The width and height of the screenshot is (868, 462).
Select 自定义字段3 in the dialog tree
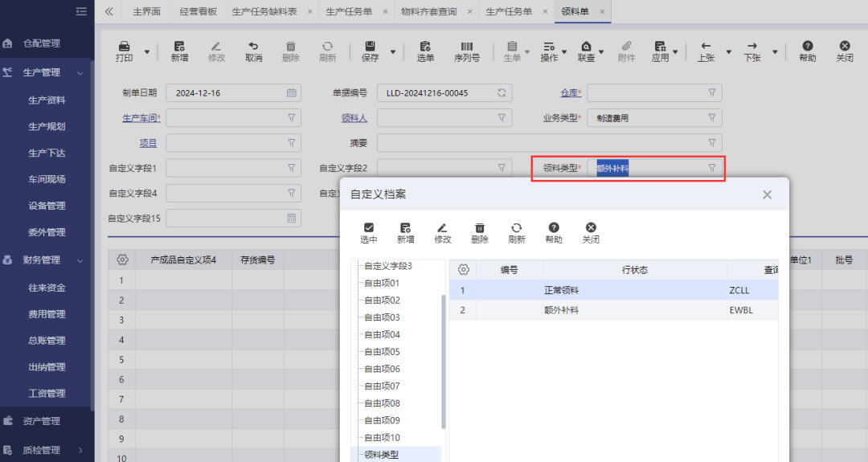(x=388, y=266)
